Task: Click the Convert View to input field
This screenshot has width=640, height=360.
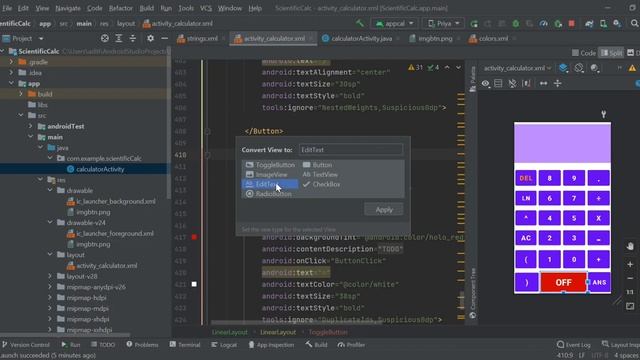Action: point(351,150)
